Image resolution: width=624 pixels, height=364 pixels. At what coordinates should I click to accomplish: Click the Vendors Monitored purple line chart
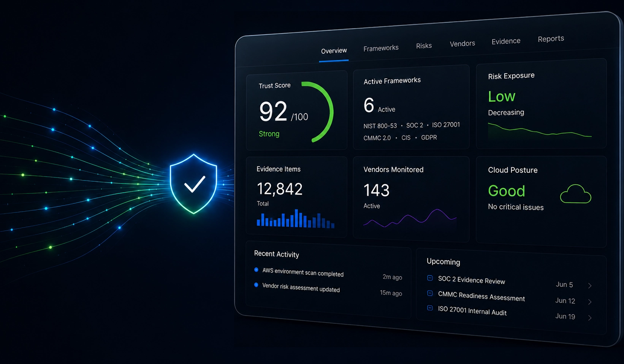[x=410, y=218]
